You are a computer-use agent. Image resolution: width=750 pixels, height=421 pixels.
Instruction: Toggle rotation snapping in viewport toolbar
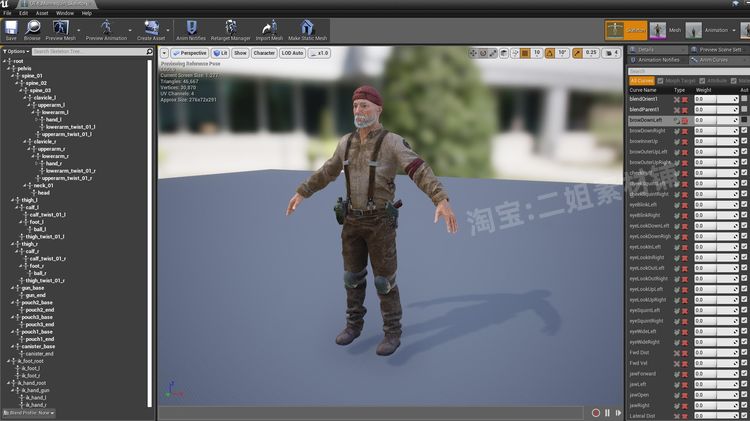550,53
